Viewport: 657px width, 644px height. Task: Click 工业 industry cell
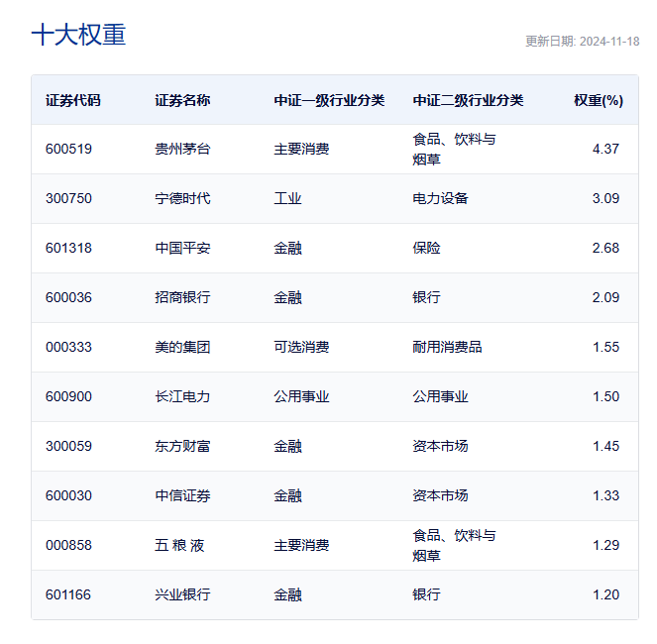287,198
